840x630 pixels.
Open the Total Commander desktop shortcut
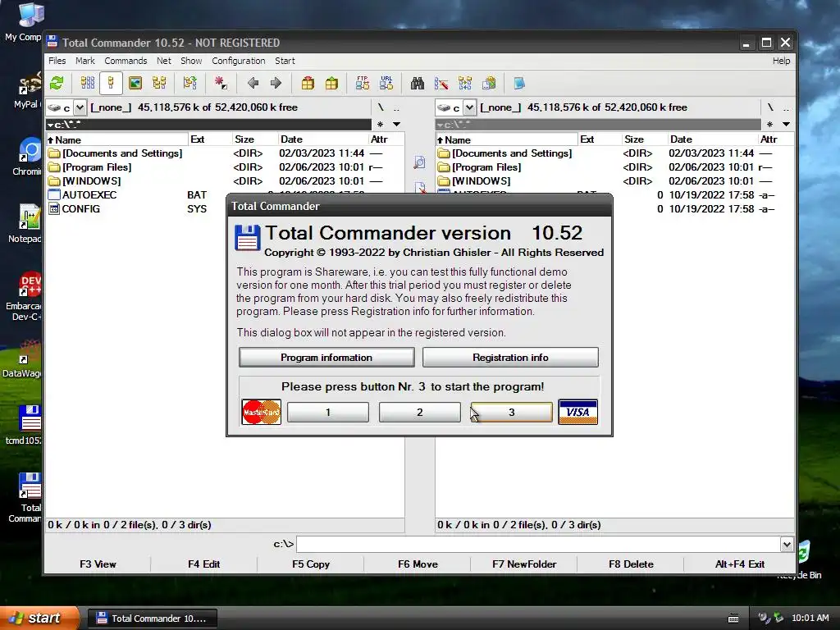tap(27, 497)
